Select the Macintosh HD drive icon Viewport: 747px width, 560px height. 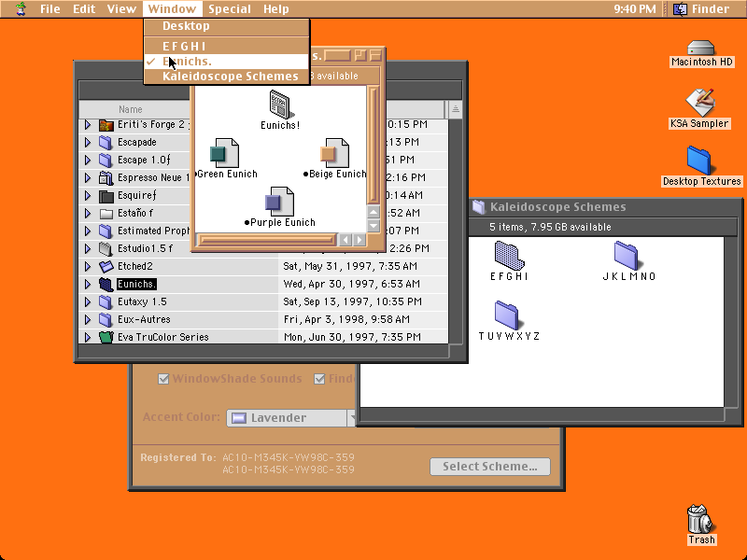pos(701,49)
